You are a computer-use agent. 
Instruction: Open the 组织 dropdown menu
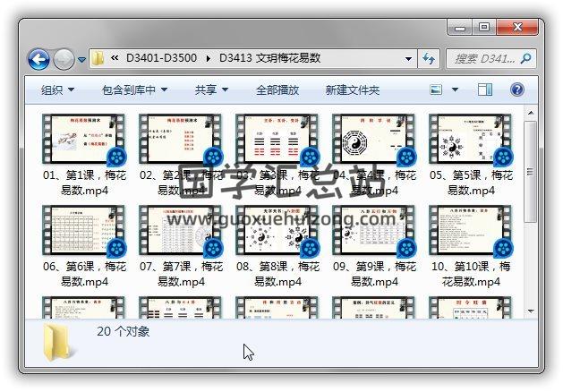(57, 89)
